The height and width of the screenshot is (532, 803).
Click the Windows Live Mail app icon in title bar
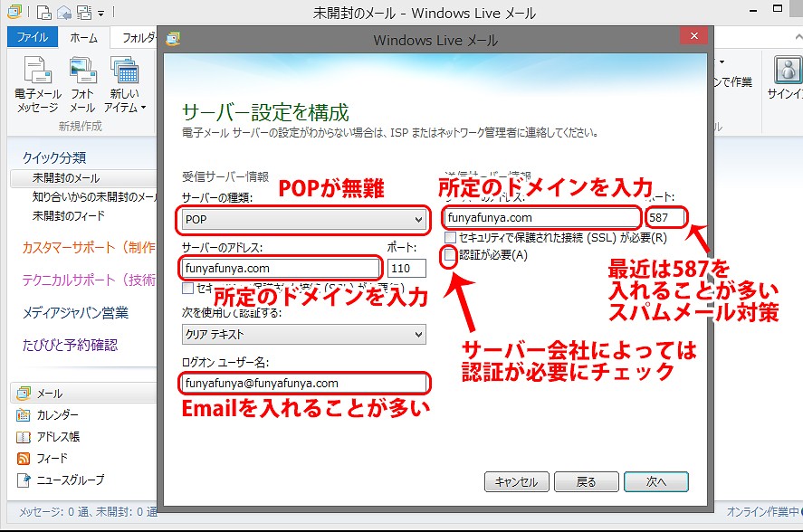click(14, 12)
